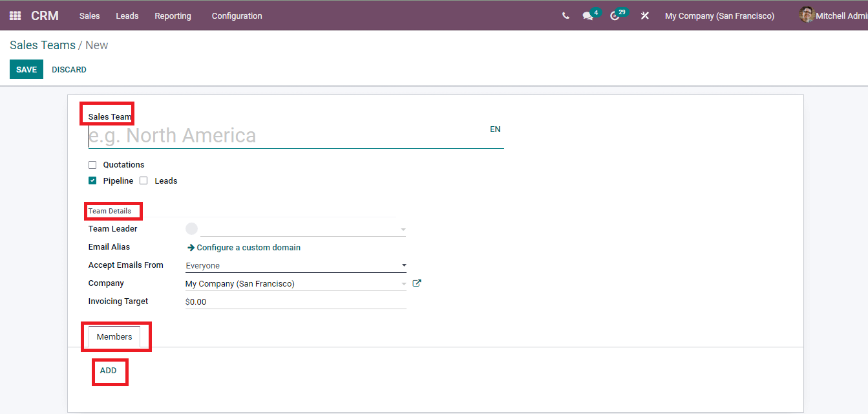Open the conversations icon with badge 4
The image size is (868, 414).
point(587,16)
